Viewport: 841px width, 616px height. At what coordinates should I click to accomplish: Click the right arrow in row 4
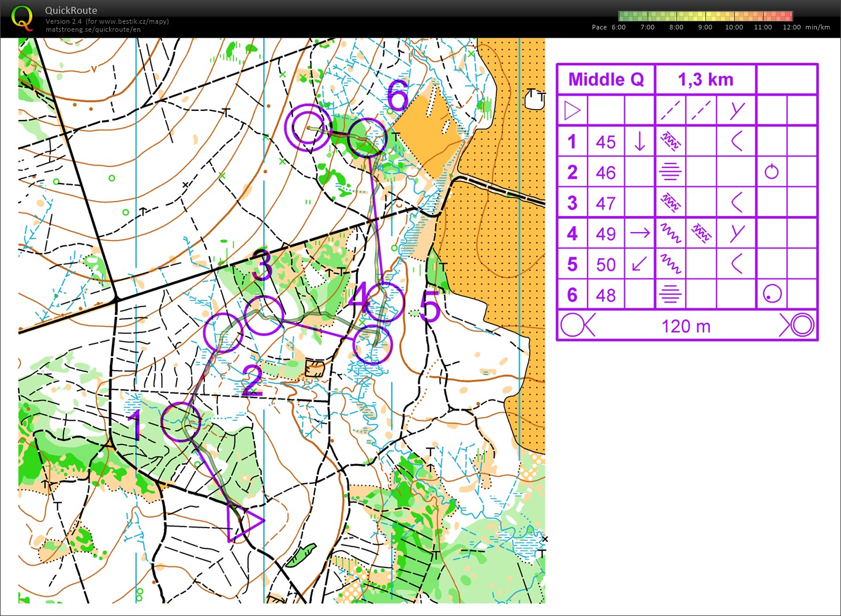click(x=640, y=233)
